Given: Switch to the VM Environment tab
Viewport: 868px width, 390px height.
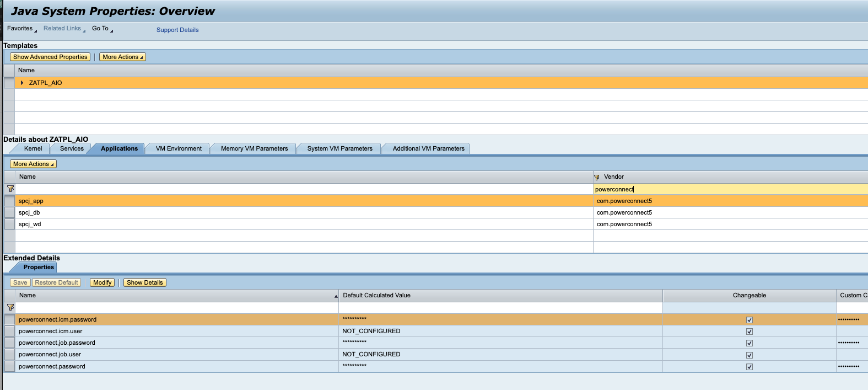Looking at the screenshot, I should [x=179, y=148].
